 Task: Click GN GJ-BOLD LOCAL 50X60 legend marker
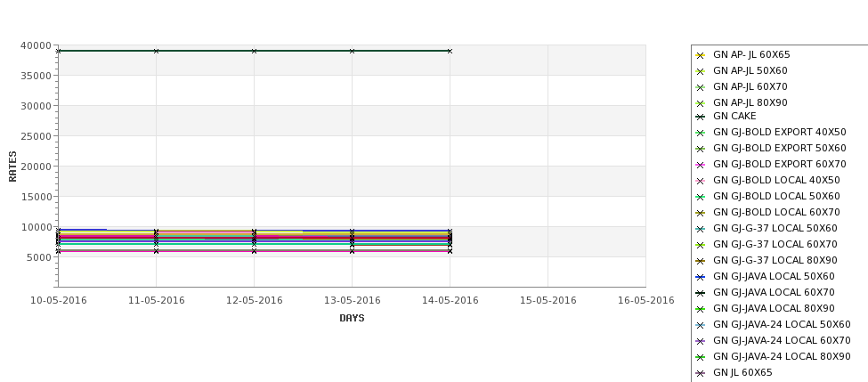point(700,197)
